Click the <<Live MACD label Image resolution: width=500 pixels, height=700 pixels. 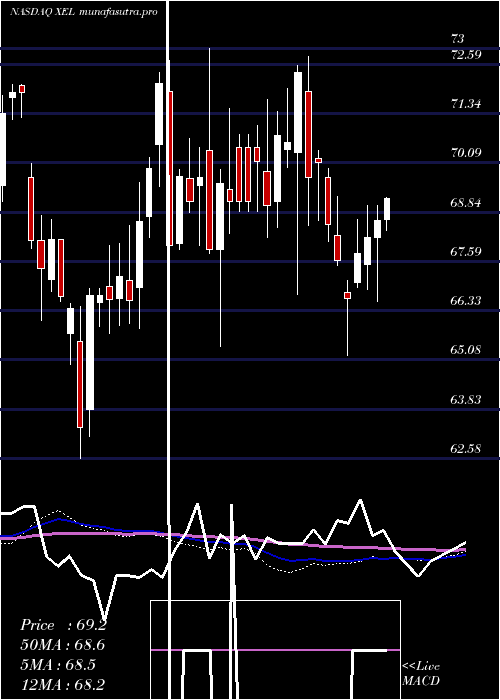click(421, 673)
